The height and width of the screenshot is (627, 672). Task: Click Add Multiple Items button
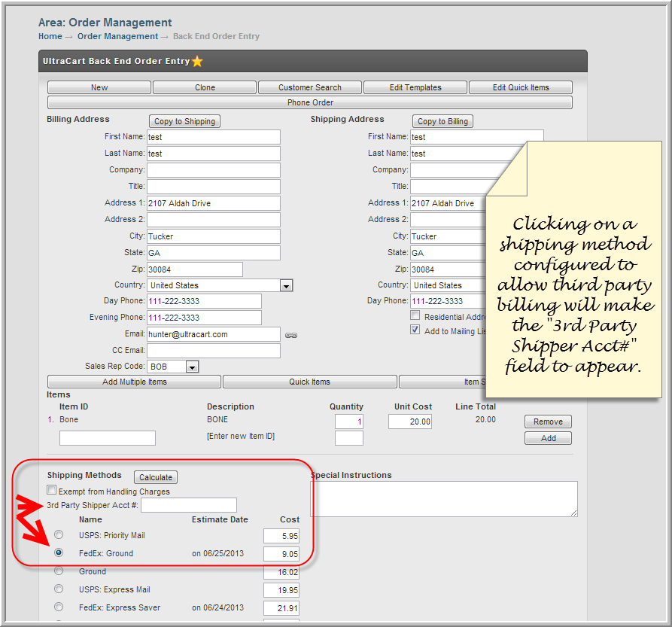click(134, 382)
